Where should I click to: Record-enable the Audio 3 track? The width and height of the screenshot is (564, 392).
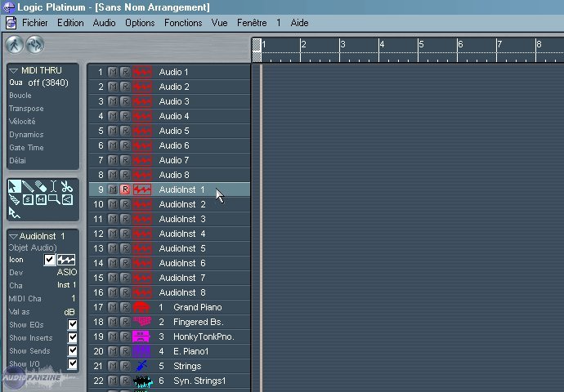coord(124,101)
